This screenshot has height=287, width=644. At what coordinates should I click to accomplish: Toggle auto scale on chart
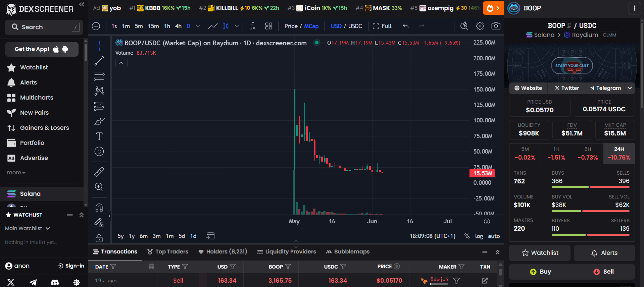point(494,236)
